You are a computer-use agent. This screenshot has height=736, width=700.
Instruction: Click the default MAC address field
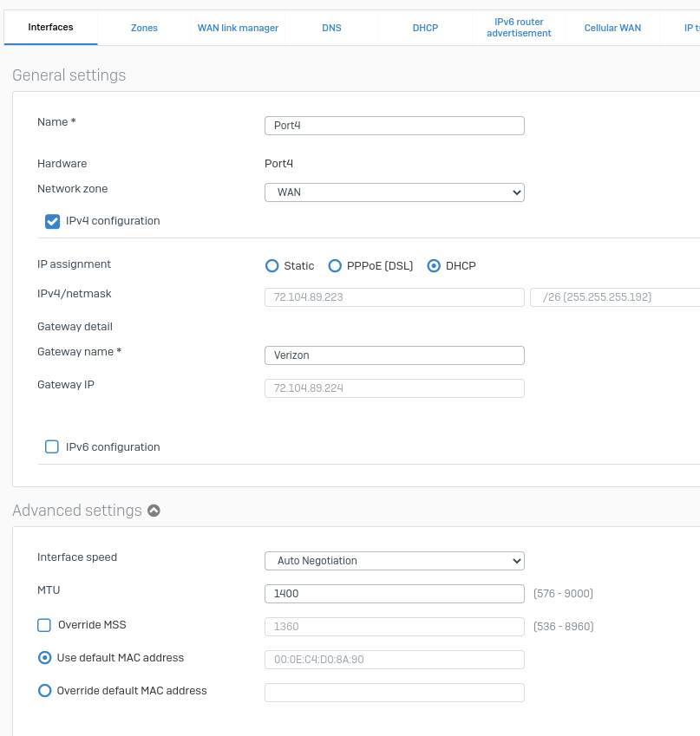395,660
